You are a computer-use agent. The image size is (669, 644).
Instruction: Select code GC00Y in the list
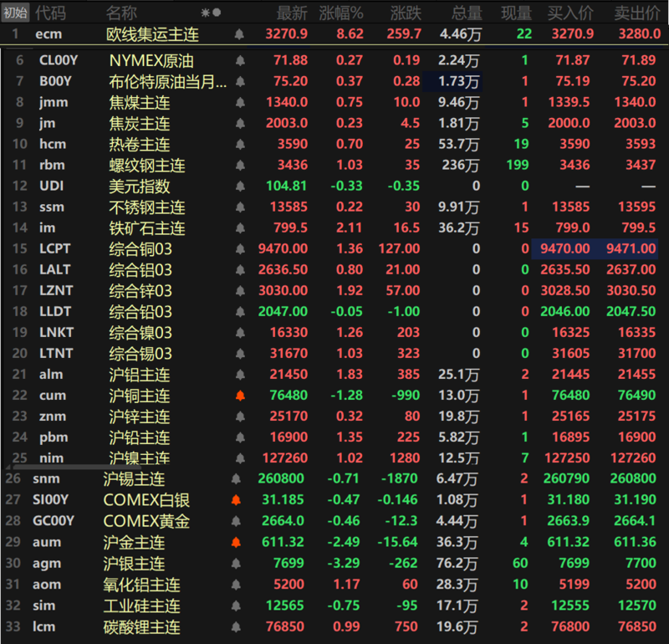coord(54,521)
